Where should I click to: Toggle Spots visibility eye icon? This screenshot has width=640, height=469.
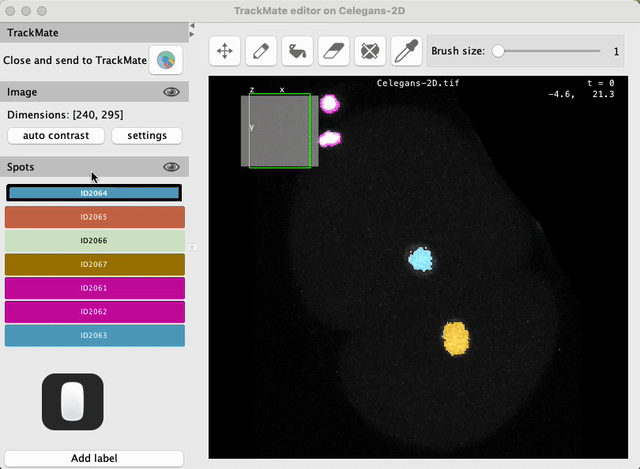[x=171, y=167]
